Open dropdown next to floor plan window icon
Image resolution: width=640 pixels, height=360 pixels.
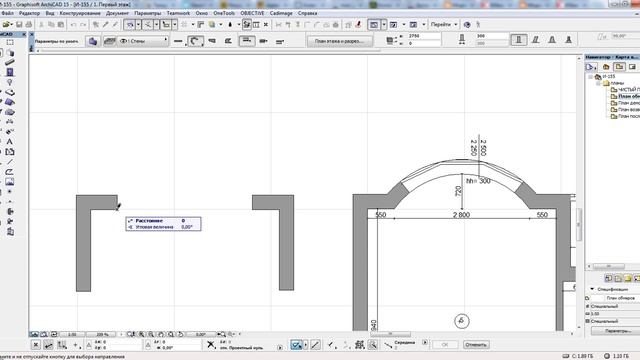[384, 24]
